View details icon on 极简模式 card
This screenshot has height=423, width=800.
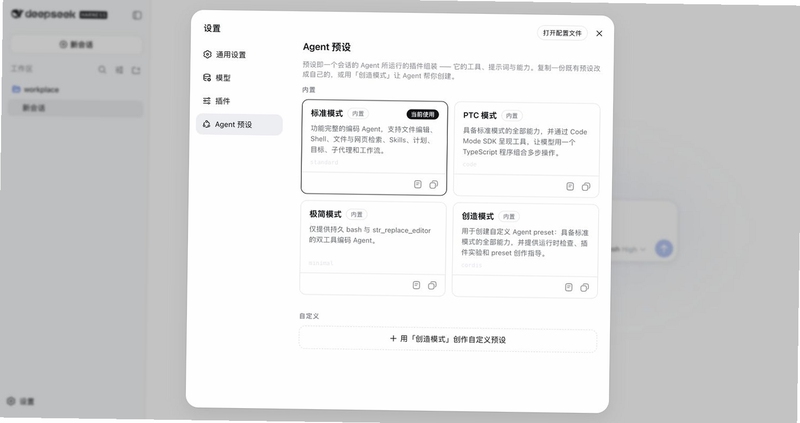coord(416,285)
